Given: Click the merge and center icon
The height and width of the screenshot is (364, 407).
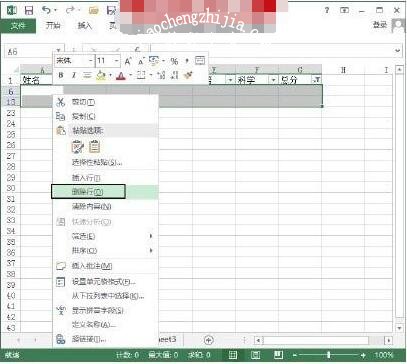Looking at the screenshot, I should (200, 61).
